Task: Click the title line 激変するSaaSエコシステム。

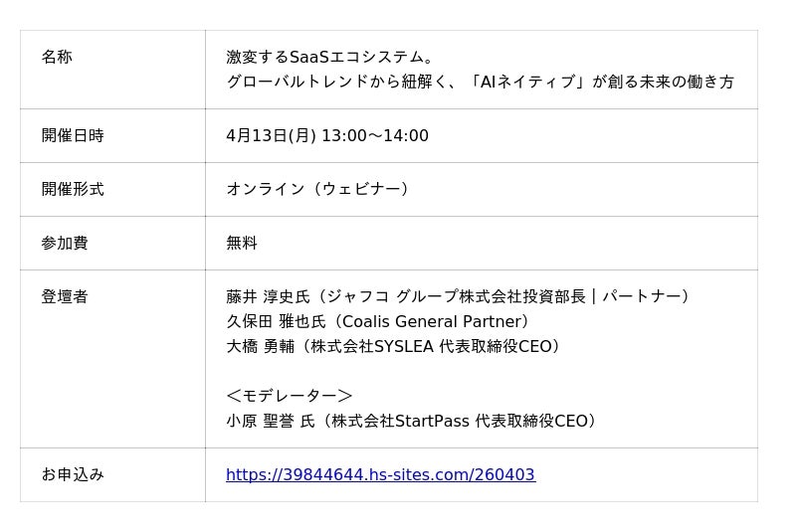Action: pyautogui.click(x=329, y=58)
